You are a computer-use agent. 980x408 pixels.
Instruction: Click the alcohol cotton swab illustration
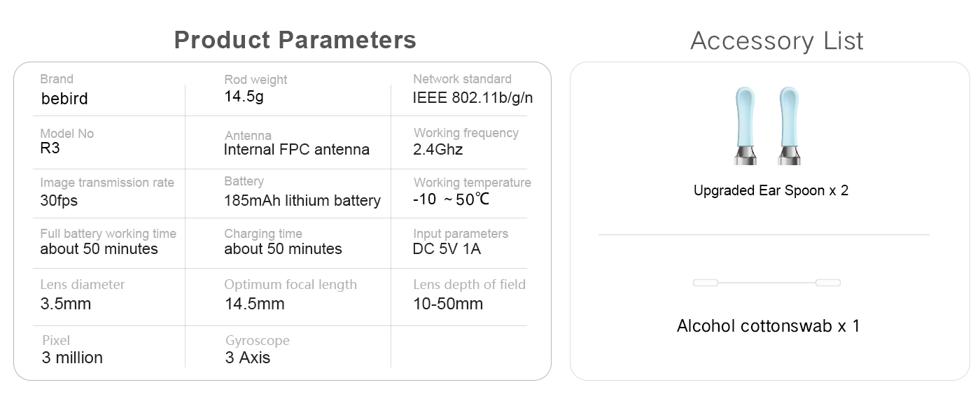(766, 283)
